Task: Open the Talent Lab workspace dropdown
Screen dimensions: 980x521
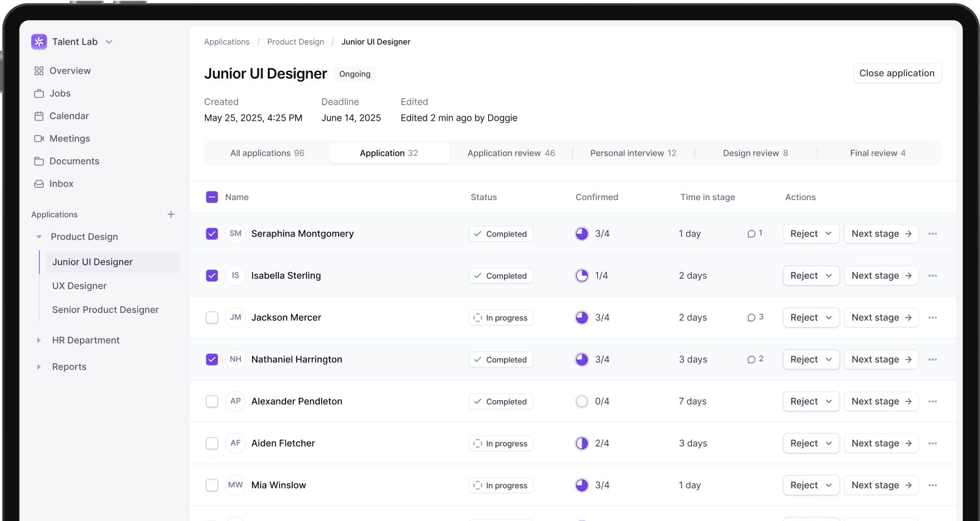Action: point(109,41)
